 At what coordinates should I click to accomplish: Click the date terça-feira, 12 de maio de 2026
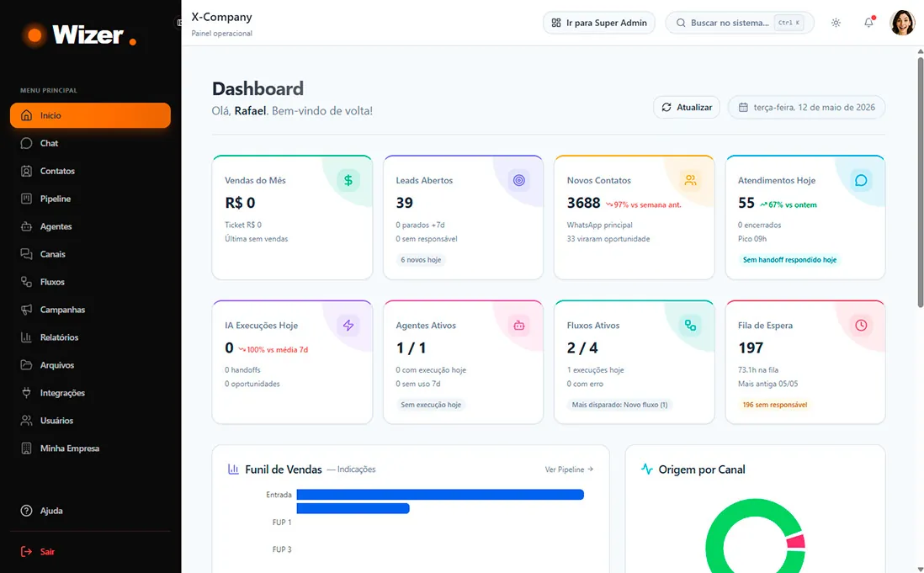coord(807,107)
